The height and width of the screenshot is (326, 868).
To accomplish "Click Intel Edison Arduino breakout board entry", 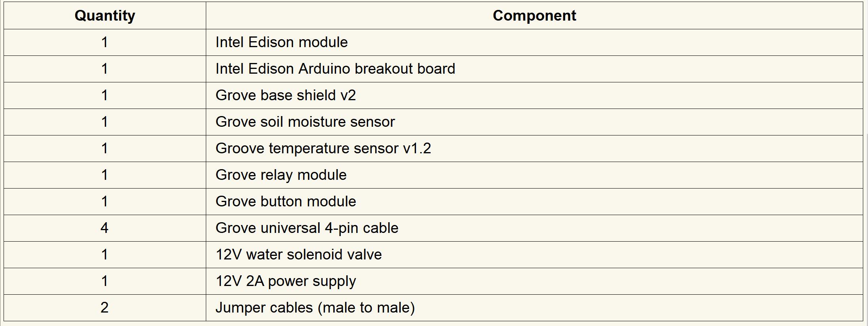I will click(x=335, y=69).
